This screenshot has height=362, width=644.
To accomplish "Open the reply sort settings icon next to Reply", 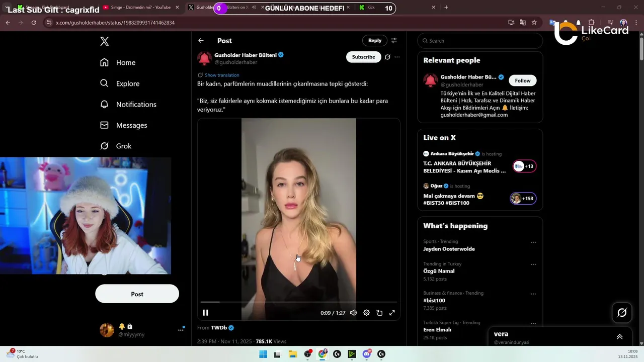I will click(x=394, y=41).
